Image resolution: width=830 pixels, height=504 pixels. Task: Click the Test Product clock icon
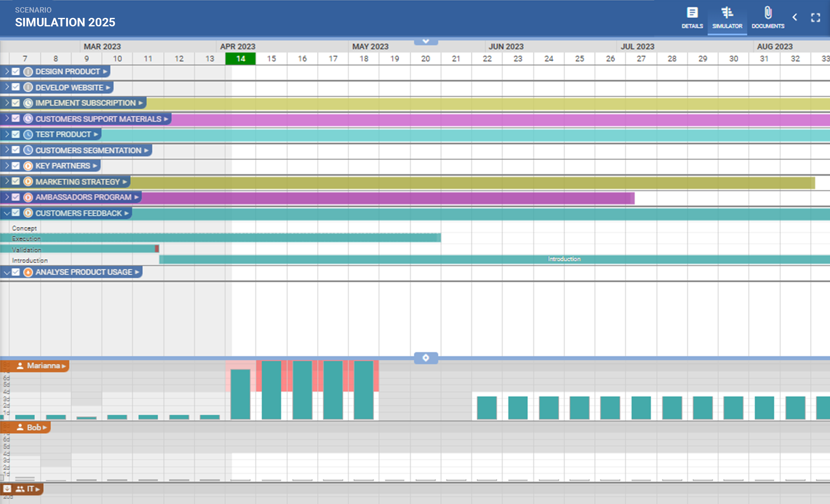pyautogui.click(x=28, y=134)
